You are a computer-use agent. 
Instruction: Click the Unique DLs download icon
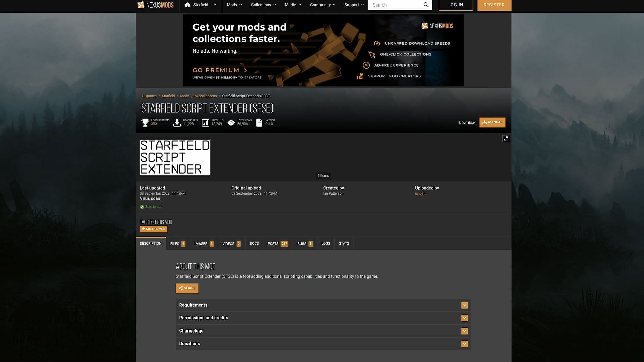tap(177, 123)
